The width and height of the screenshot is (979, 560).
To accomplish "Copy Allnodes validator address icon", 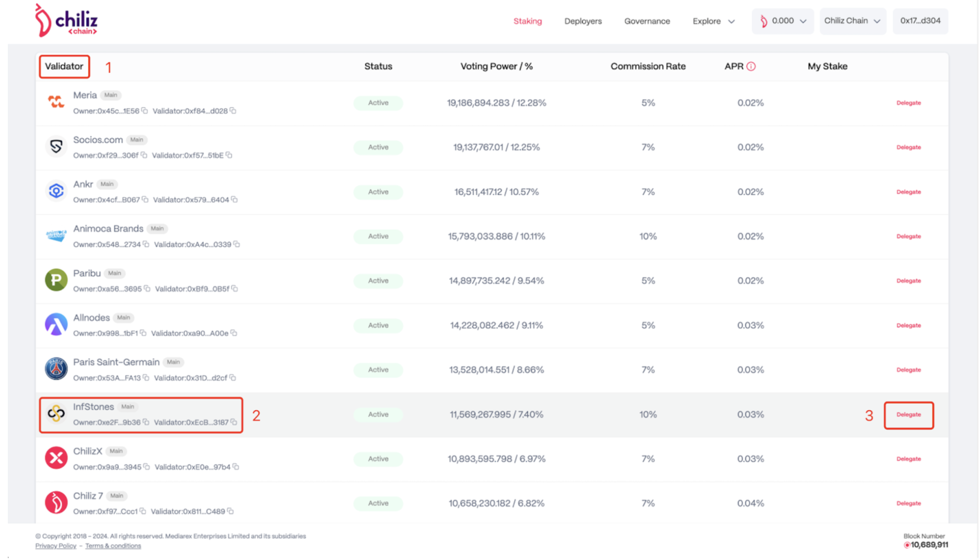I will (234, 333).
